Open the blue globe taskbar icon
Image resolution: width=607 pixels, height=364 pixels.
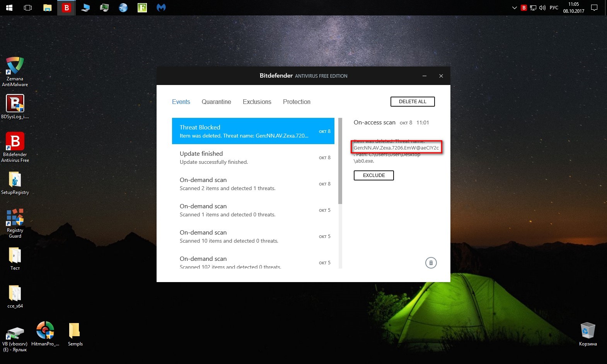(x=123, y=8)
